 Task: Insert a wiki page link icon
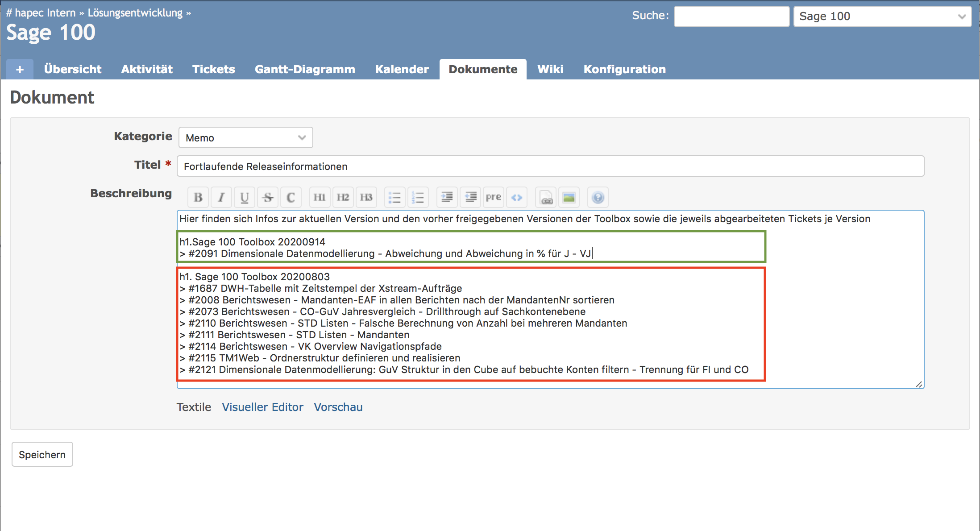coord(546,197)
